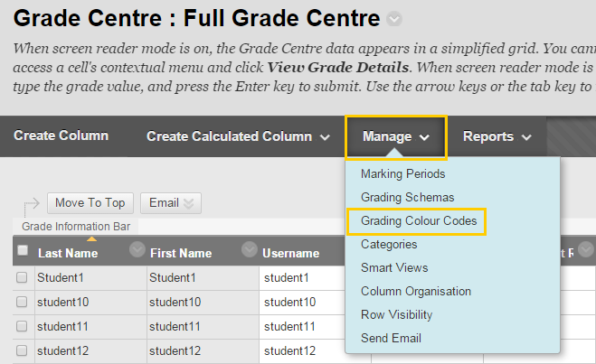Toggle the select-all checkbox in the header row
Image resolution: width=596 pixels, height=364 pixels.
(x=23, y=251)
